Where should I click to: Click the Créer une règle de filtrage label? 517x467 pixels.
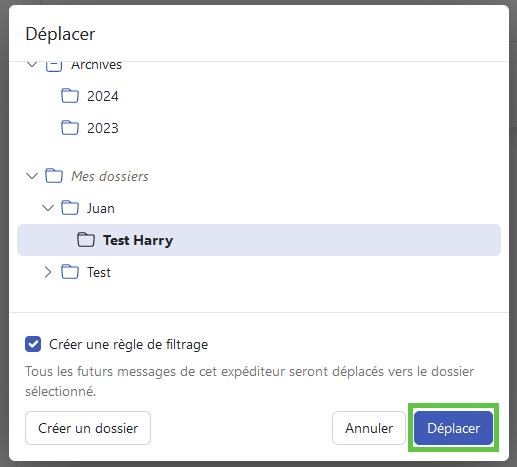pos(129,344)
